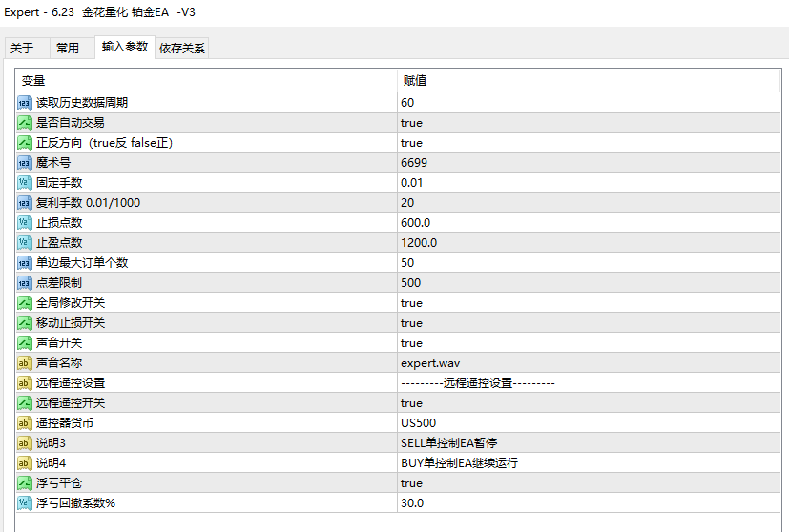Switch to the 常用 tab
The image size is (789, 532).
coord(68,49)
